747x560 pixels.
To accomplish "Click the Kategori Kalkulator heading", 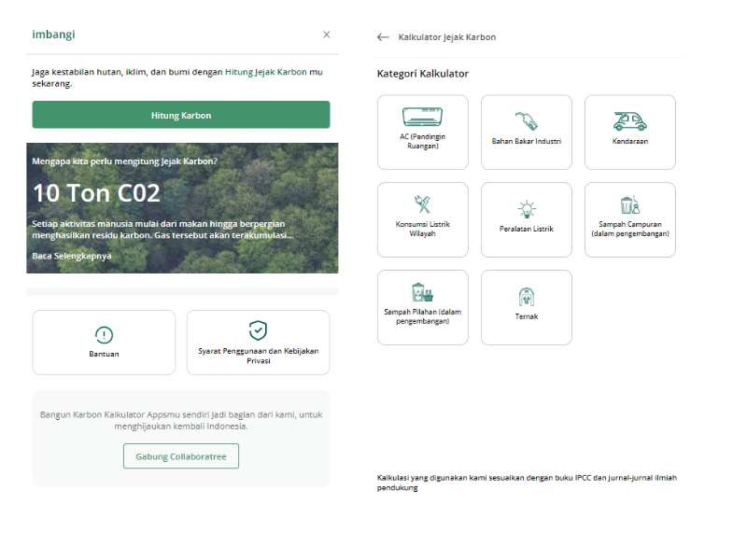I will [x=423, y=74].
